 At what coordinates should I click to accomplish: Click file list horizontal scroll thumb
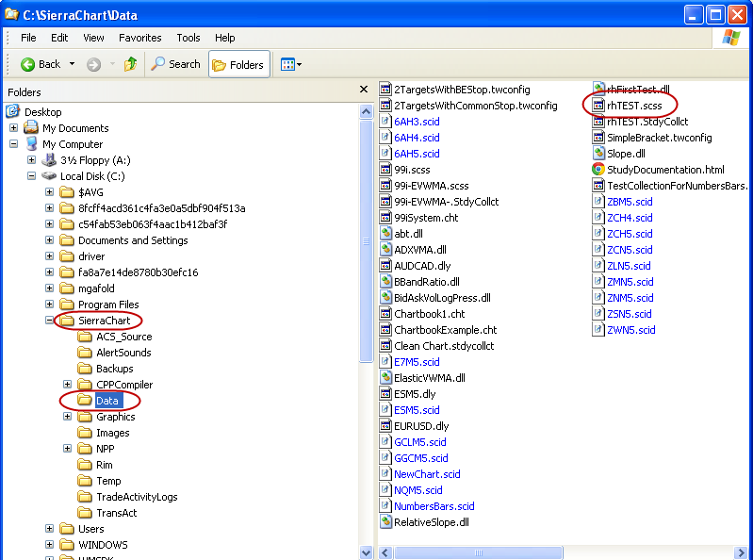click(478, 552)
